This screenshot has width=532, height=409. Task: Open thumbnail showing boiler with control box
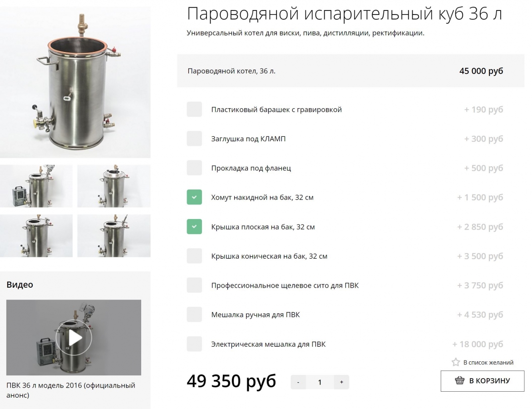[36, 186]
